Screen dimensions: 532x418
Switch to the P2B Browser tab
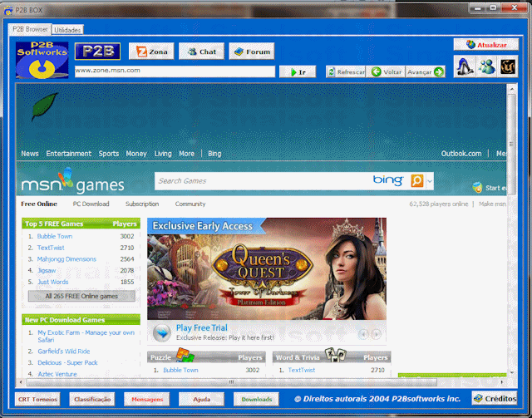point(30,29)
